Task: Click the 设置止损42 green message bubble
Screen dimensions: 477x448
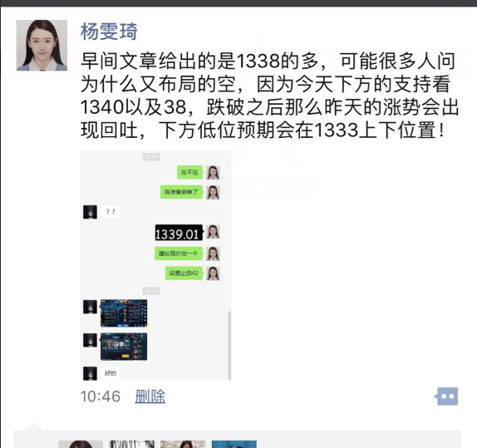Action: 184,273
